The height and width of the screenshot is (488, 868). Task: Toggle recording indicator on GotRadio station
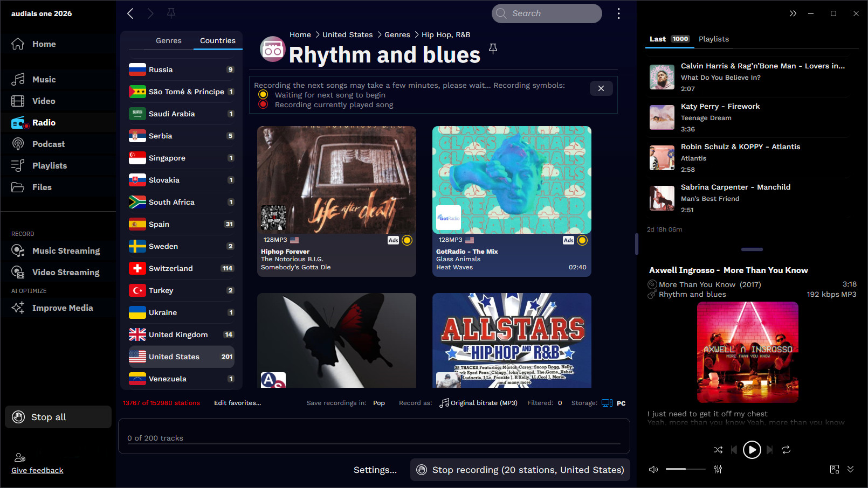click(582, 240)
